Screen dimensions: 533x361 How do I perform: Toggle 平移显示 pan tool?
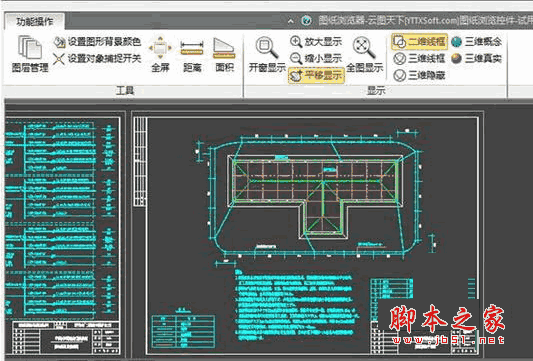click(316, 75)
